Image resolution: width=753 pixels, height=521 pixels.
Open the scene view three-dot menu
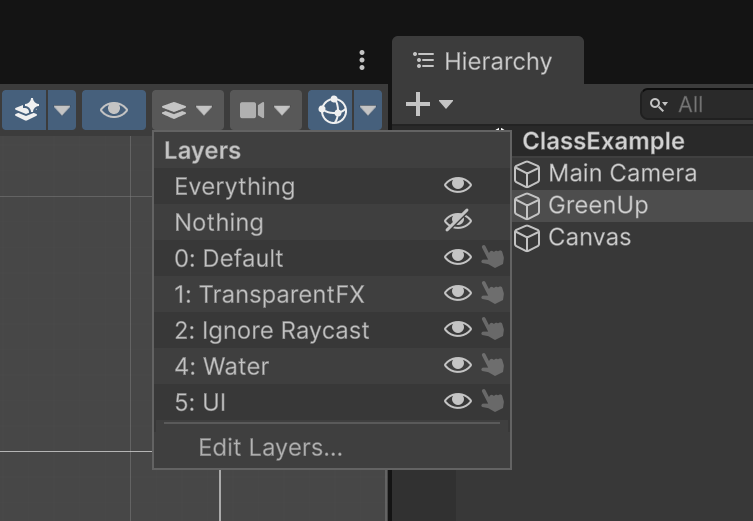362,60
